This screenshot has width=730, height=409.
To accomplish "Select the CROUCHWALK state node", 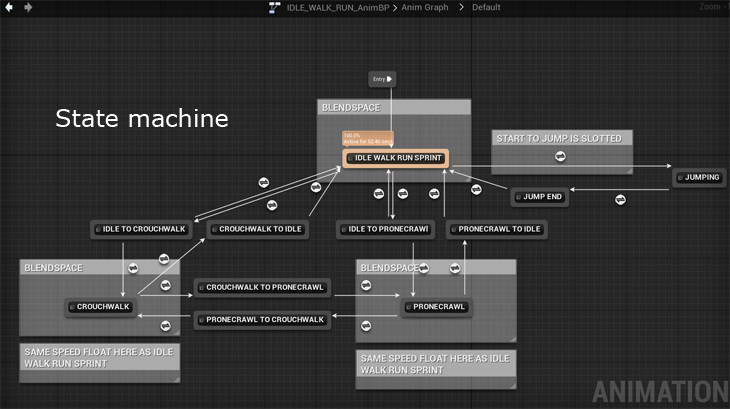I will click(x=101, y=307).
